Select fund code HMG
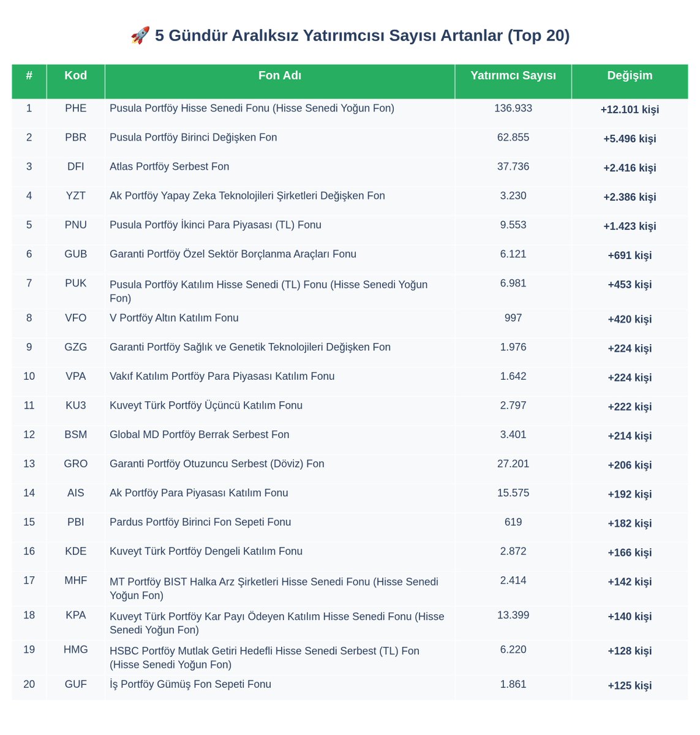The width and height of the screenshot is (700, 735). (76, 649)
